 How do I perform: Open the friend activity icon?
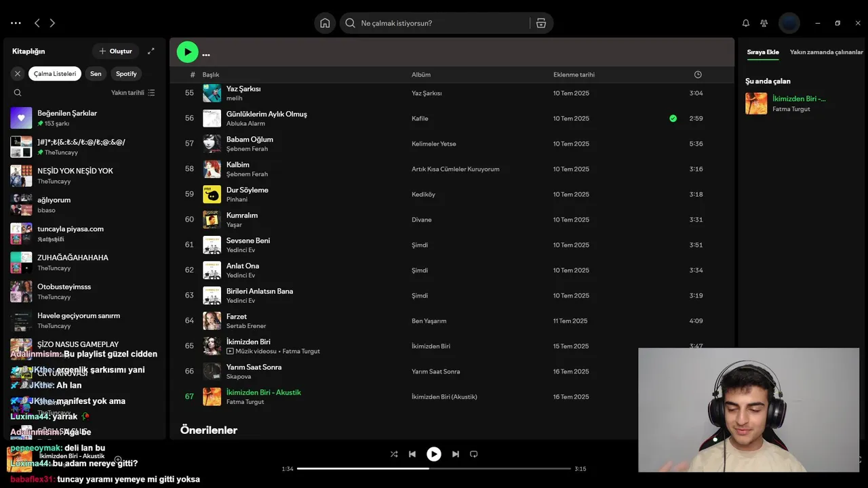pos(764,23)
